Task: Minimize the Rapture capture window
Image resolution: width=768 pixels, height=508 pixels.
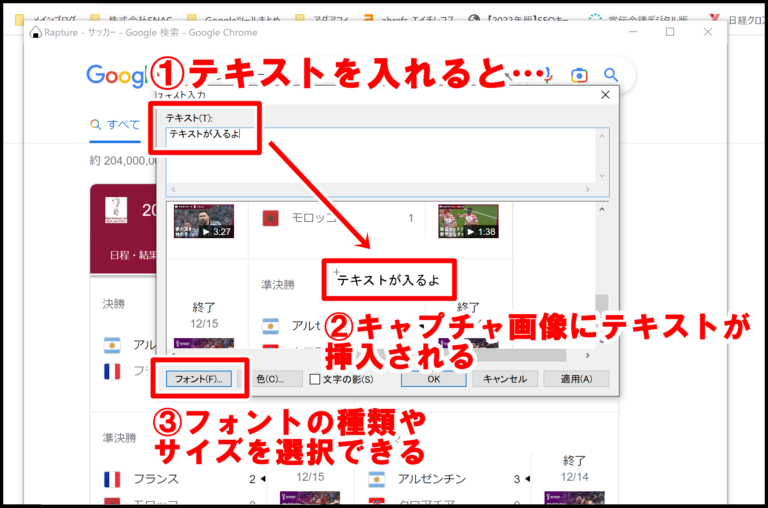Action: (x=633, y=32)
